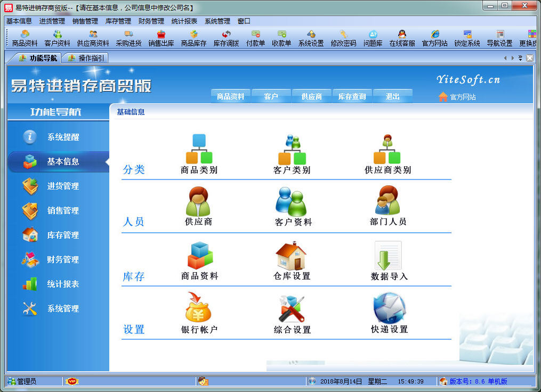Launch 在线客服 penguin icon
Viewport: 541px width, 392px height.
coord(402,38)
